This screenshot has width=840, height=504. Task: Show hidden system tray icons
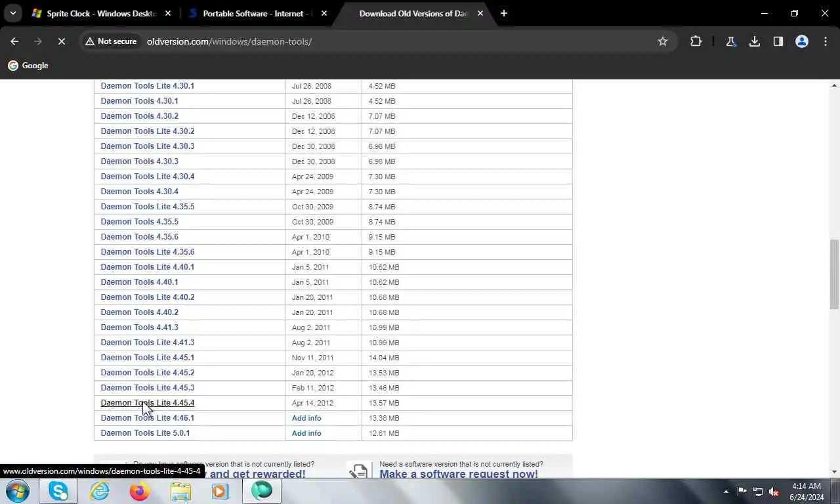pos(726,492)
